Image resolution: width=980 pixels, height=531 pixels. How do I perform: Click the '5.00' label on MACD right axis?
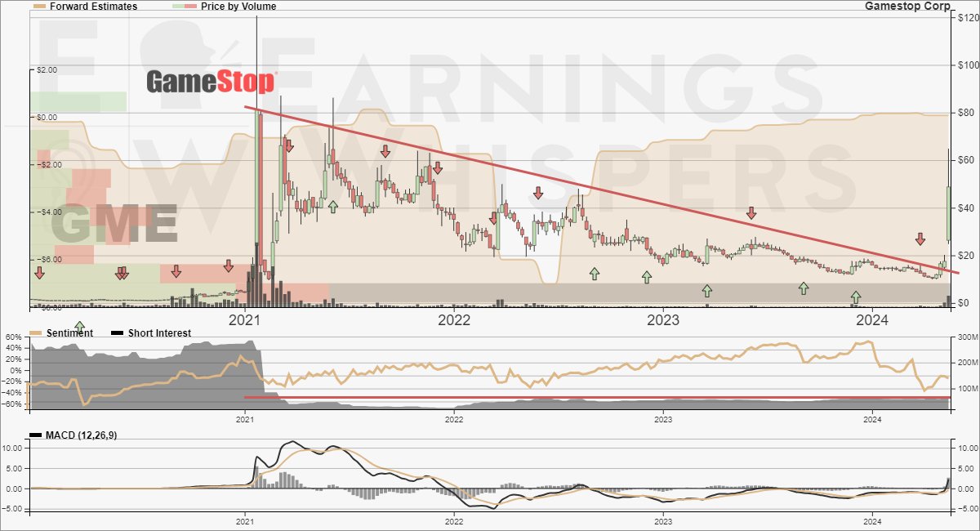[964, 468]
